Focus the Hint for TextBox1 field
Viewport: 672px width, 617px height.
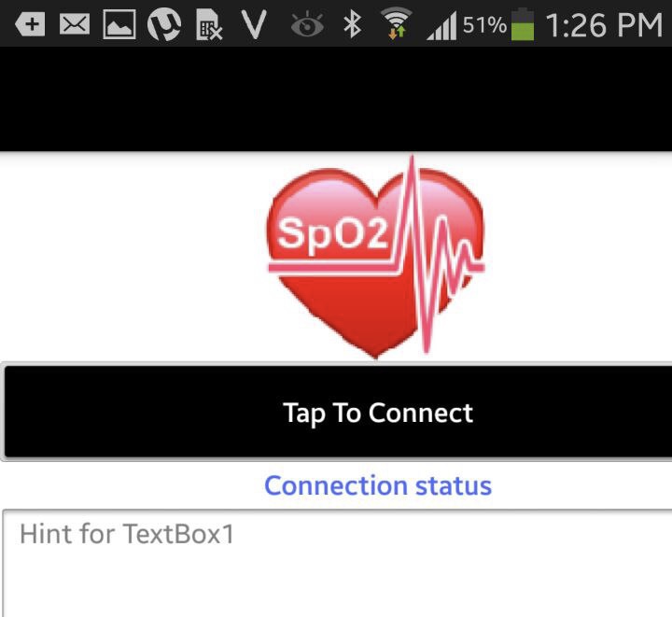click(x=337, y=563)
